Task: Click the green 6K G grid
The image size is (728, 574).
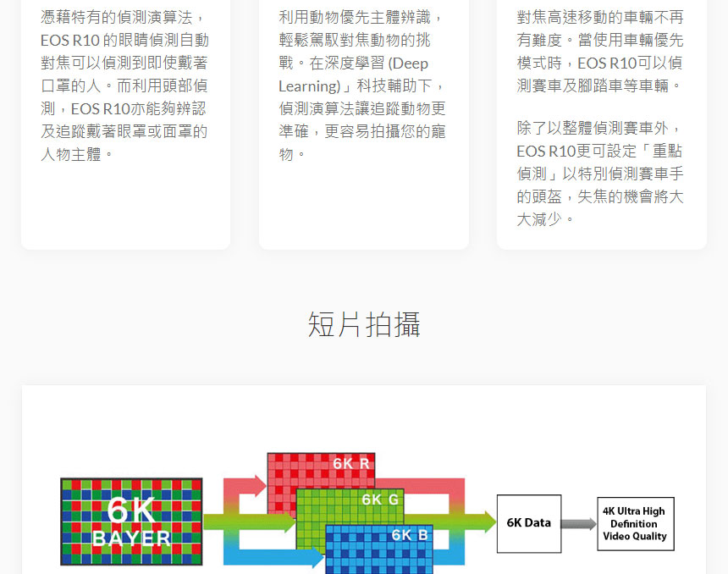Action: coord(350,506)
